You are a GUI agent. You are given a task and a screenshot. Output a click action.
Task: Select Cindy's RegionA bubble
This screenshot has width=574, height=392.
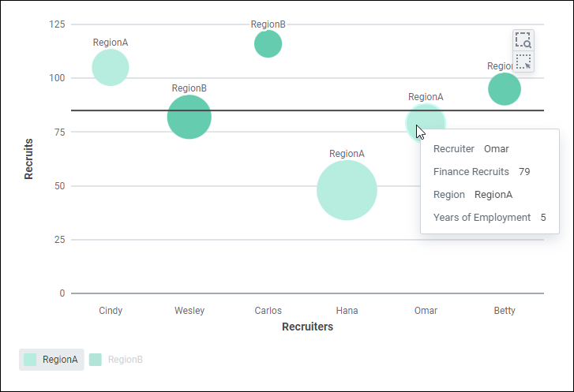(111, 68)
